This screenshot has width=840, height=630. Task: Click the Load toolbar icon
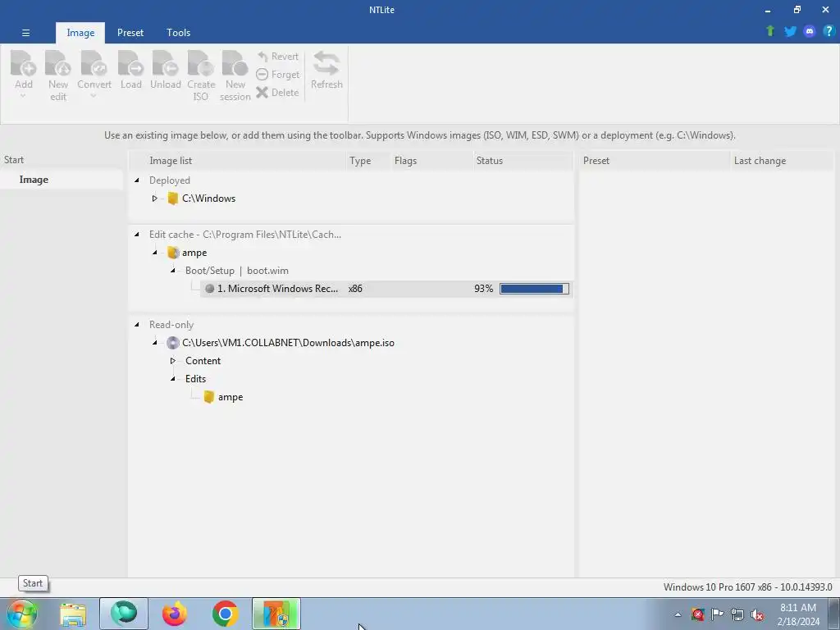tap(130, 63)
